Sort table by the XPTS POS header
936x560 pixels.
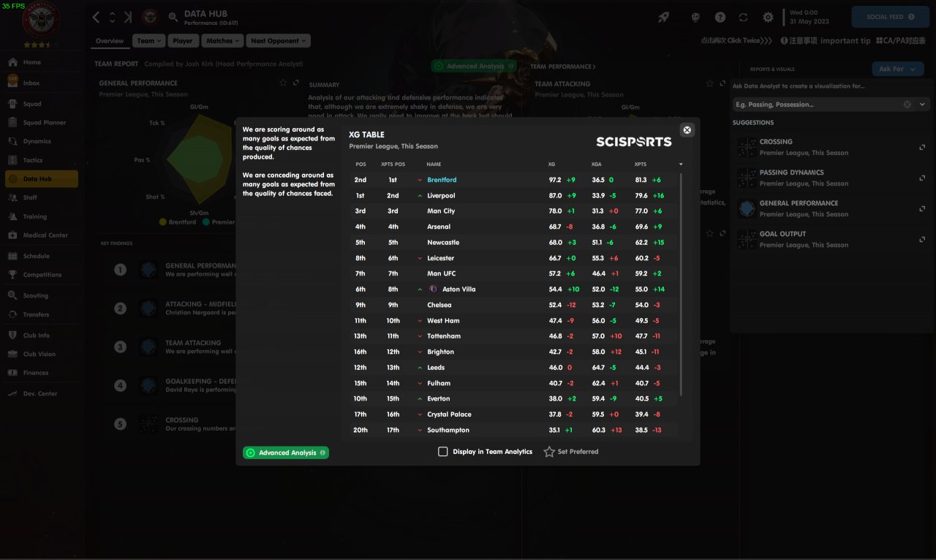tap(393, 164)
